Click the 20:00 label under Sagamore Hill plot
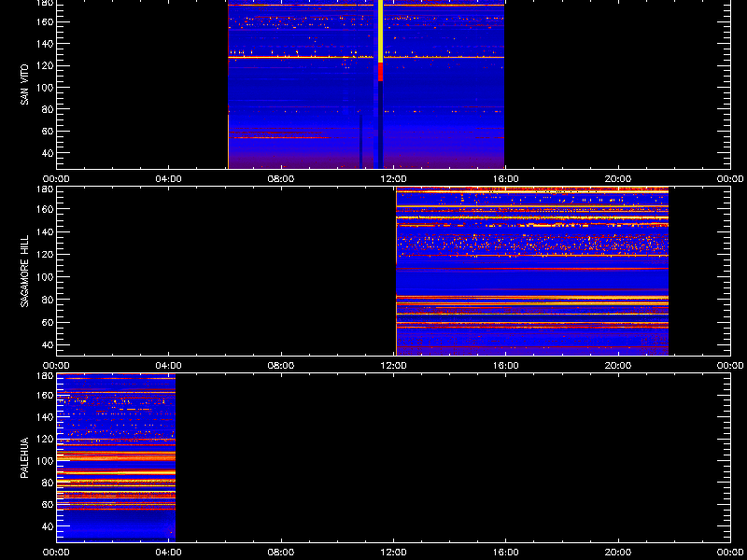 [618, 366]
